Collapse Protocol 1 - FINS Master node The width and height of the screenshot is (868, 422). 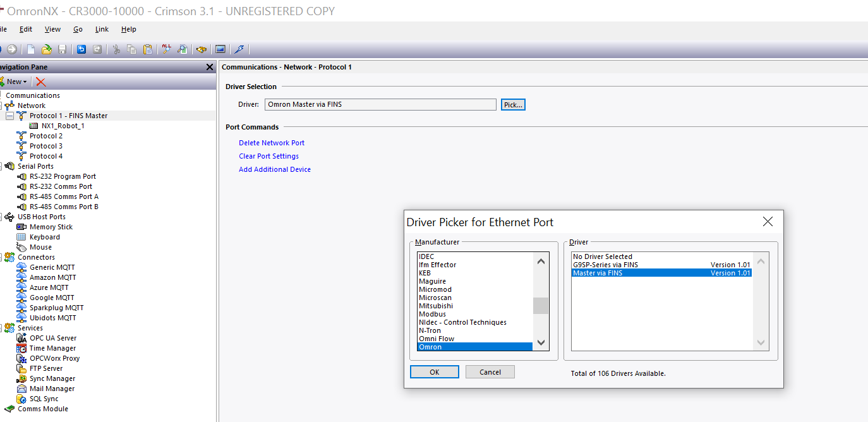point(9,116)
